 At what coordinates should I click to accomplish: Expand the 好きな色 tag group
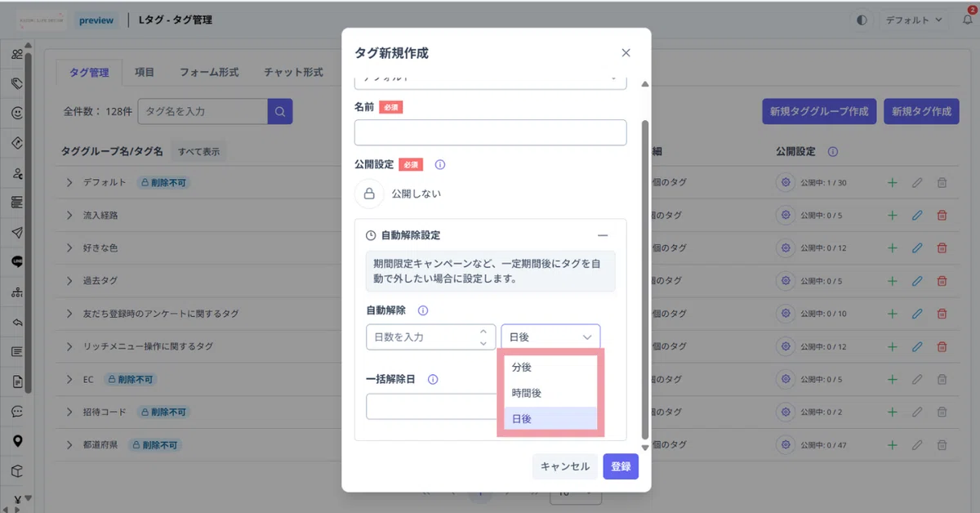[70, 248]
